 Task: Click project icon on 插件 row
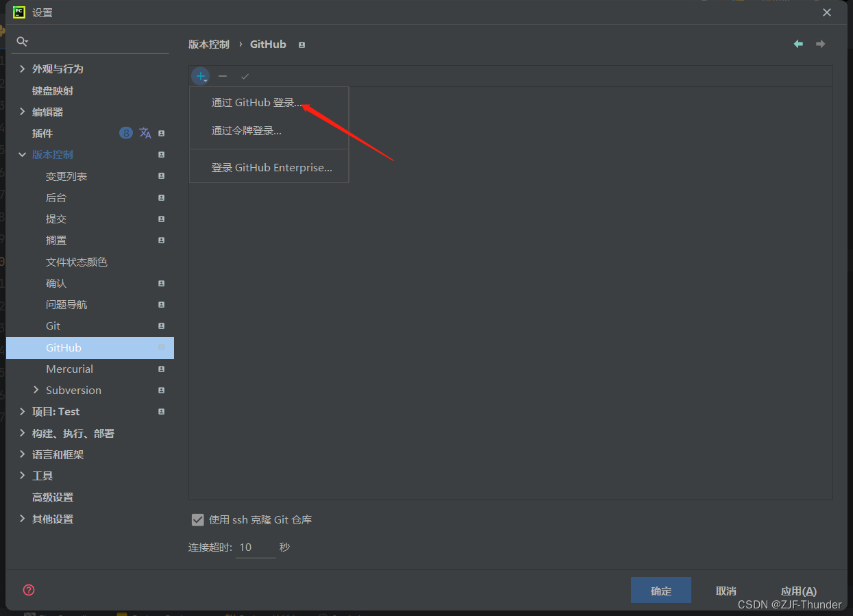point(162,133)
